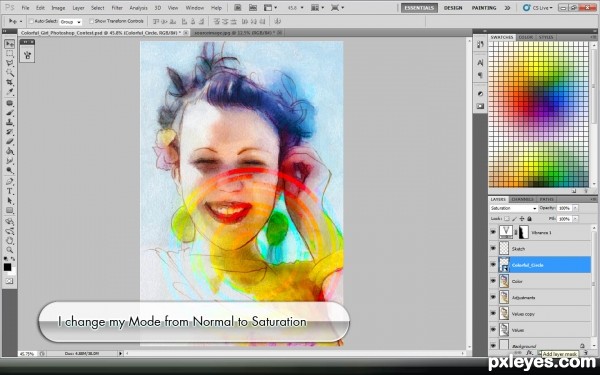The image size is (600, 375).
Task: Hide the Vibrance 1 layer
Action: click(493, 232)
